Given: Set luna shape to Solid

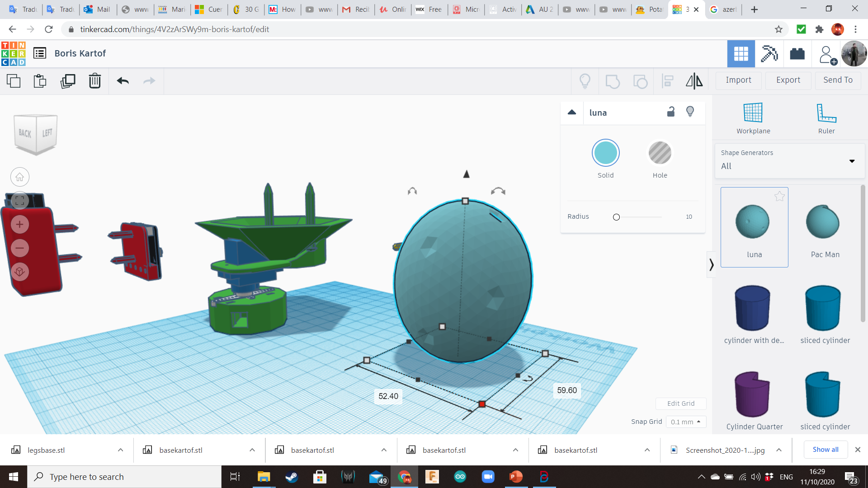Looking at the screenshot, I should point(605,153).
